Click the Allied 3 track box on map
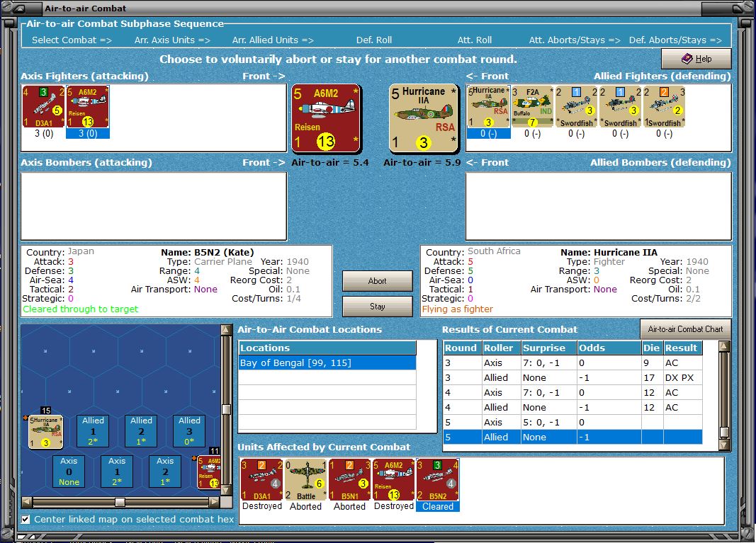This screenshot has height=543, width=756. point(189,430)
